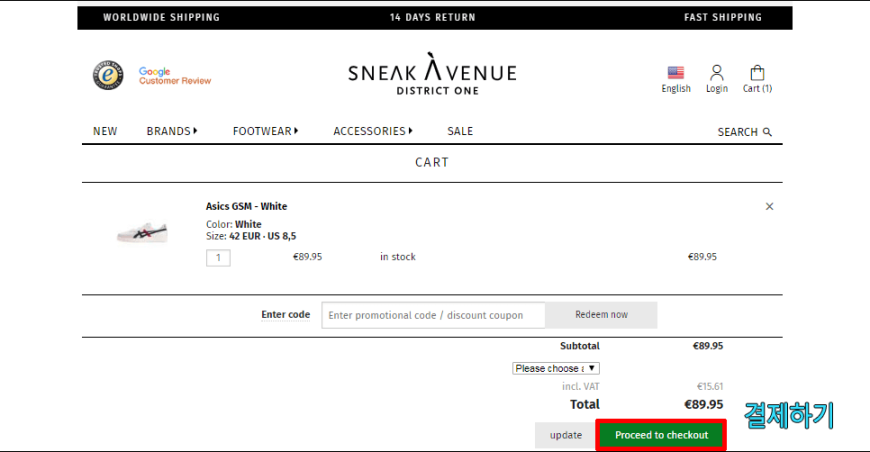The height and width of the screenshot is (452, 870).
Task: Click the SEARCH label in navigation
Action: (x=737, y=132)
